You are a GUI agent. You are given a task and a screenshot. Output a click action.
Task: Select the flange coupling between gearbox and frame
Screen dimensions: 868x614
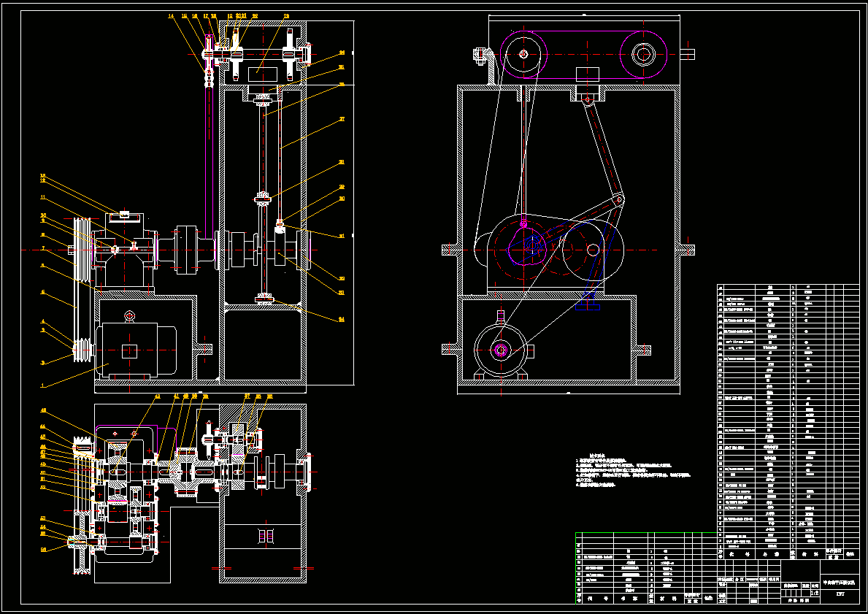tap(187, 250)
